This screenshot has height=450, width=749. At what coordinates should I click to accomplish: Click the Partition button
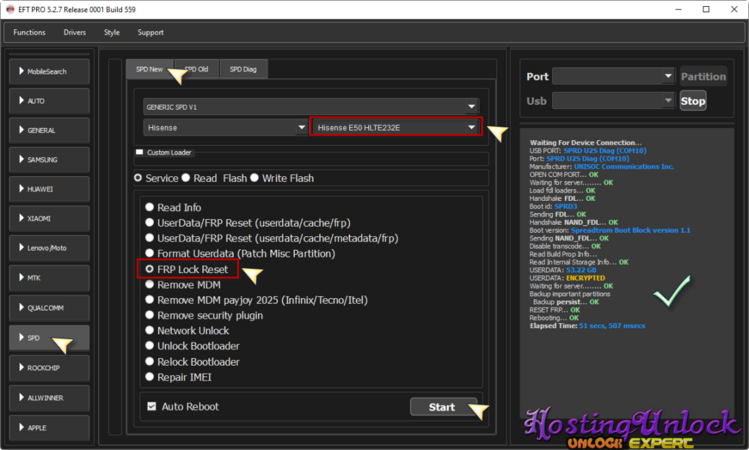(x=703, y=77)
